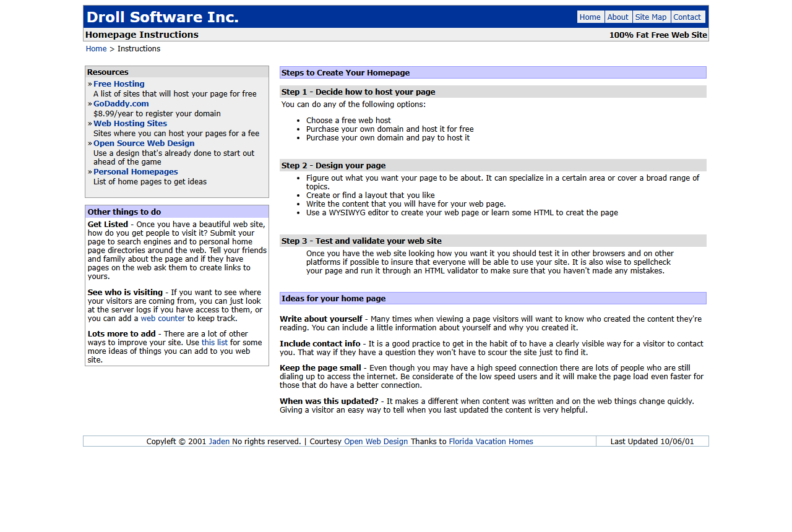The width and height of the screenshot is (792, 532).
Task: Visit the GoDaddy.com link
Action: 121,104
